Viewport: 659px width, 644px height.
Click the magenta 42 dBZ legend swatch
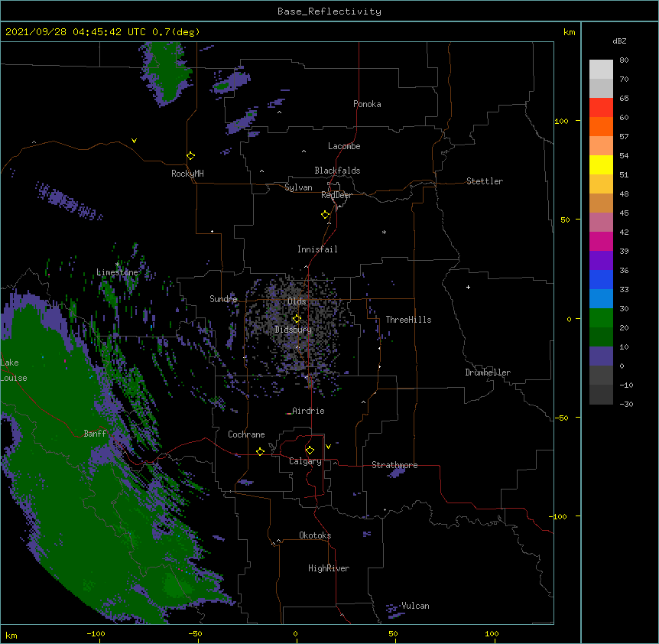(601, 241)
